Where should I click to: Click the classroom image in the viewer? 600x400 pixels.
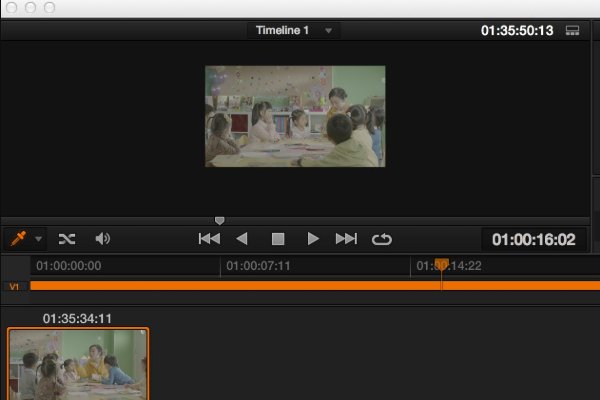pos(295,116)
